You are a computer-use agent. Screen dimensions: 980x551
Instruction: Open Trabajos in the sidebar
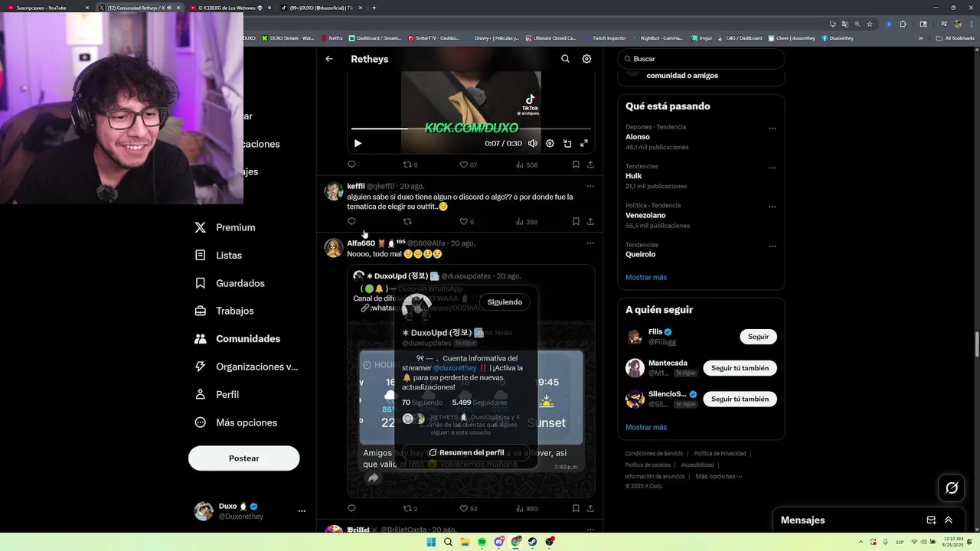point(224,311)
